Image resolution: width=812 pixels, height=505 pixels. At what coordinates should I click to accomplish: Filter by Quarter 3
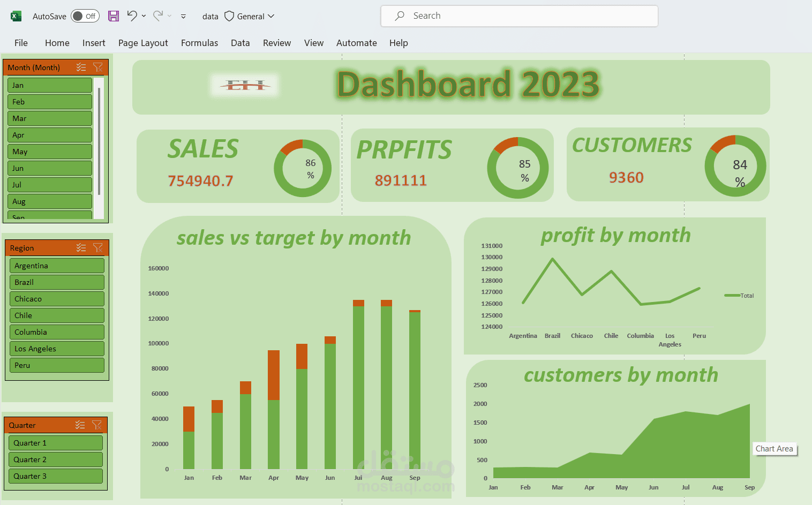tap(56, 476)
